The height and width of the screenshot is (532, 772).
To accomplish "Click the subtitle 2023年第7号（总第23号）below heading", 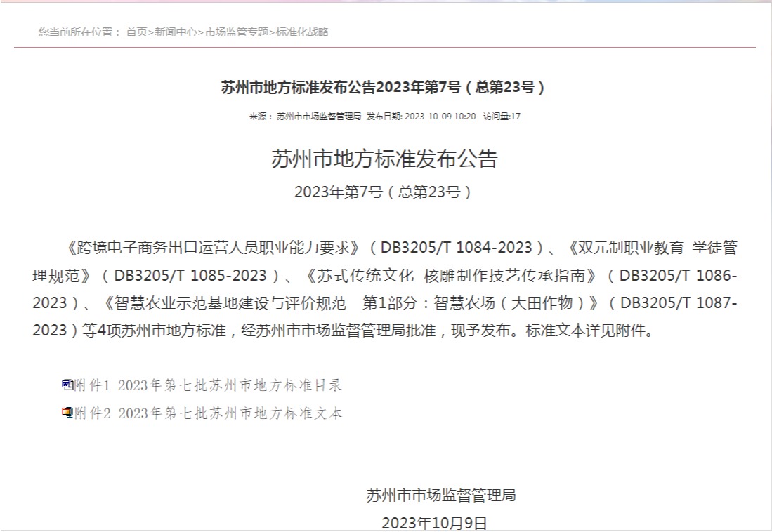I will [384, 192].
